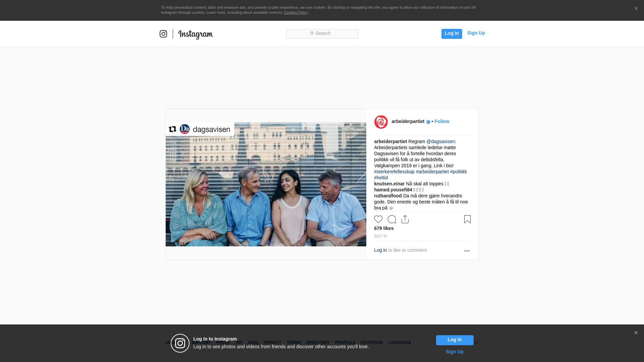The width and height of the screenshot is (644, 362).
Task: Open the Cookies Policy link
Action: pyautogui.click(x=296, y=12)
